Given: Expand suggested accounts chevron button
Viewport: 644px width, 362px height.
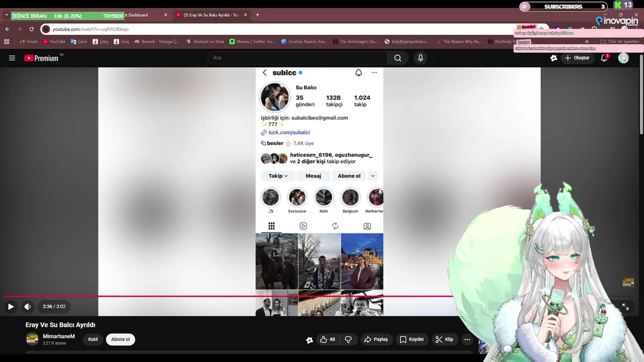Looking at the screenshot, I should coord(373,176).
